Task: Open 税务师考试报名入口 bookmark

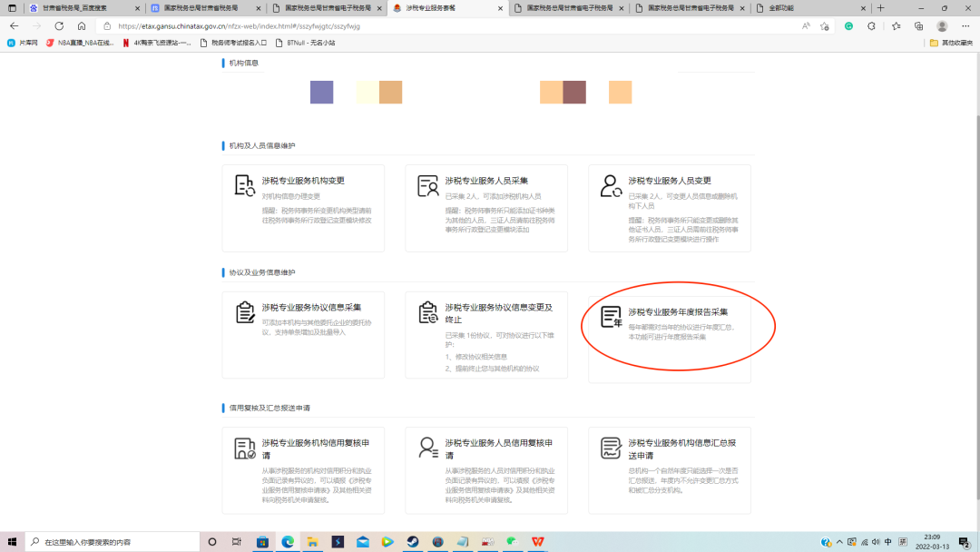Action: [234, 43]
